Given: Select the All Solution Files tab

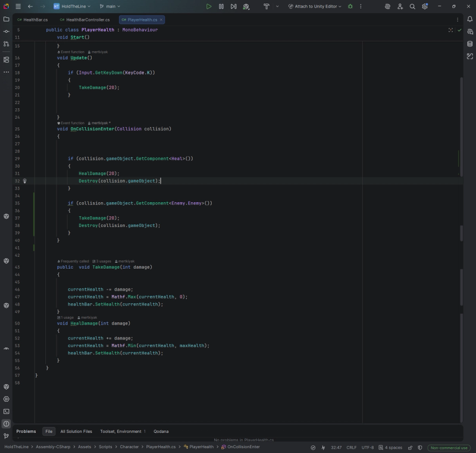Looking at the screenshot, I should coord(76,432).
